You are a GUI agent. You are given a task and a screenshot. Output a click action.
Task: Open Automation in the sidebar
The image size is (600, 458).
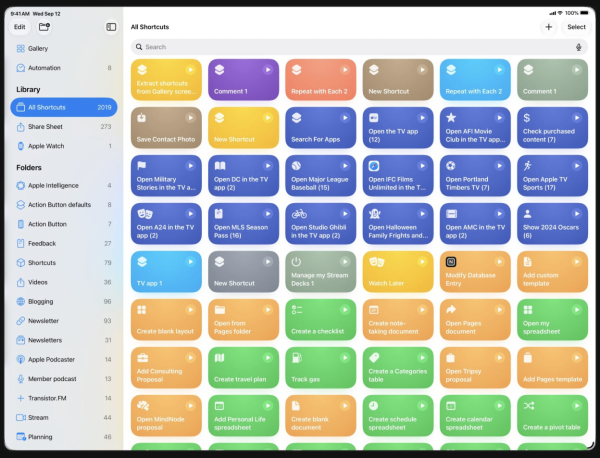tap(64, 68)
